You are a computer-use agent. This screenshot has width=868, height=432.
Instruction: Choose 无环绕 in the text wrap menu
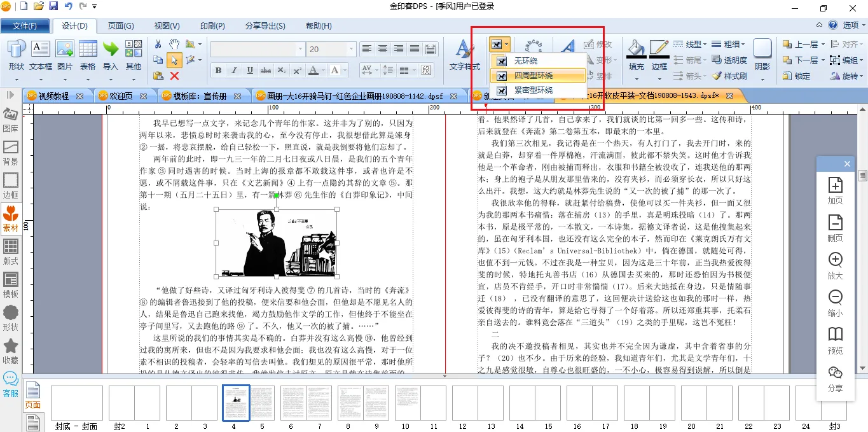point(525,60)
